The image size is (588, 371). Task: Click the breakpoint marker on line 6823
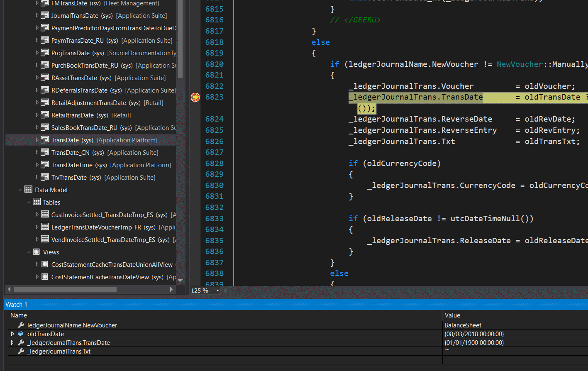[195, 97]
